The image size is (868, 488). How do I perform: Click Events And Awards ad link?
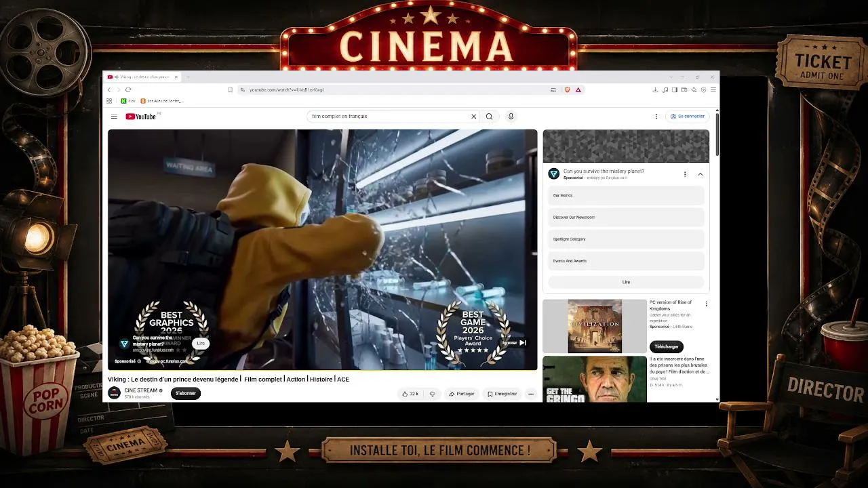pos(626,261)
